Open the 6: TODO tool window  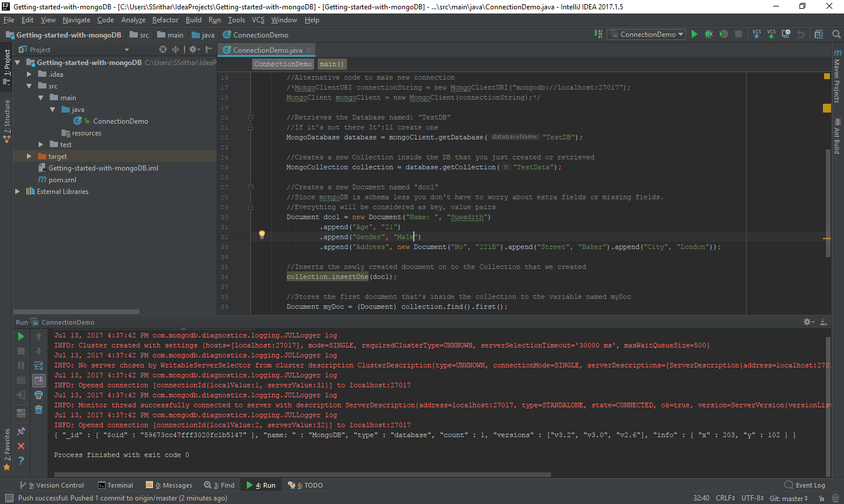pyautogui.click(x=305, y=485)
